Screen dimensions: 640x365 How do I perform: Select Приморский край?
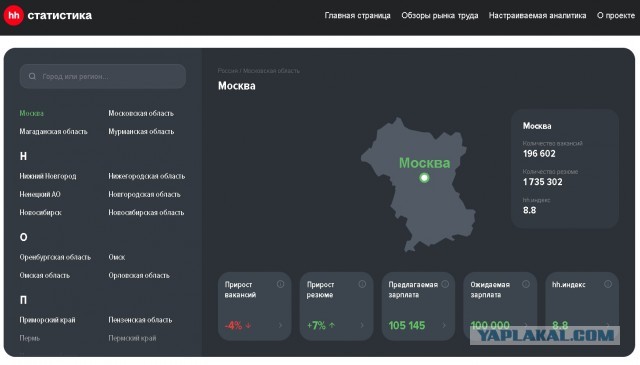47,320
